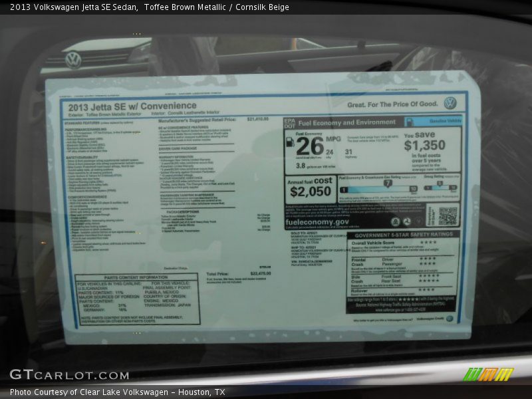This screenshot has height=399, width=532.
Task: Click the GTCARLOT.COM watermark
Action: point(69,375)
